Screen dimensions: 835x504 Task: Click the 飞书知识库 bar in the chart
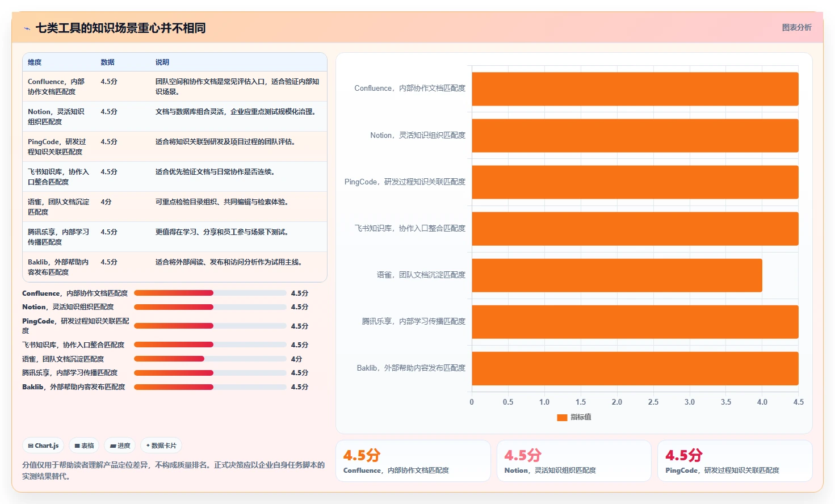pos(635,229)
